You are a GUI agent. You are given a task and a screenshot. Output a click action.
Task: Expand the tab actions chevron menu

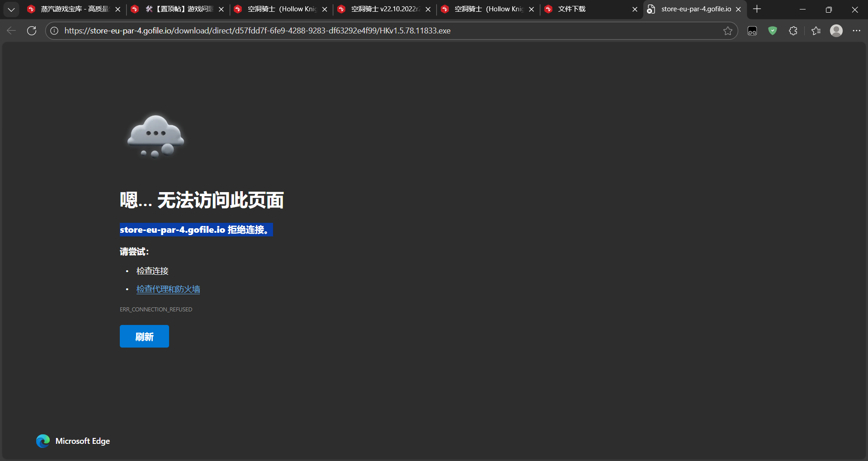pos(11,9)
